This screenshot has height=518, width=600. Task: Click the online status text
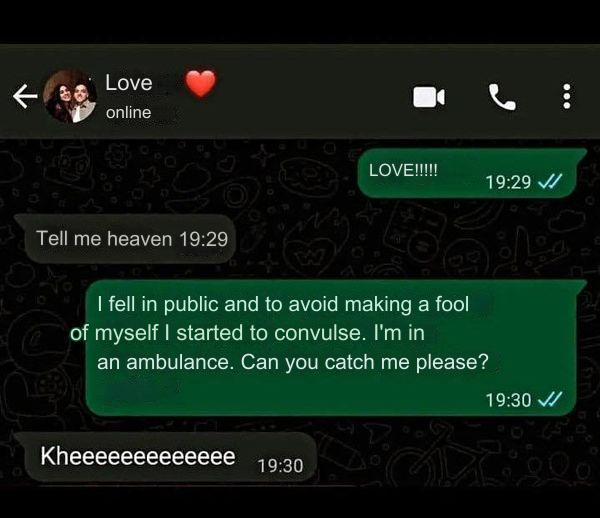129,112
